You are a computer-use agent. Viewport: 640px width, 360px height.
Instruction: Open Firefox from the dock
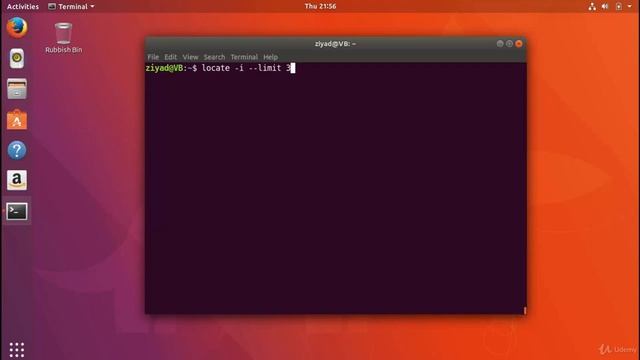17,28
